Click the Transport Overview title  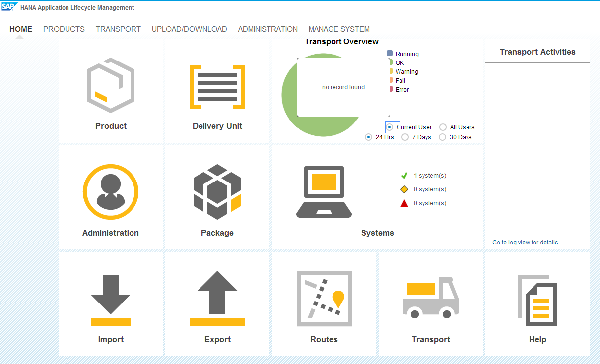pos(341,42)
